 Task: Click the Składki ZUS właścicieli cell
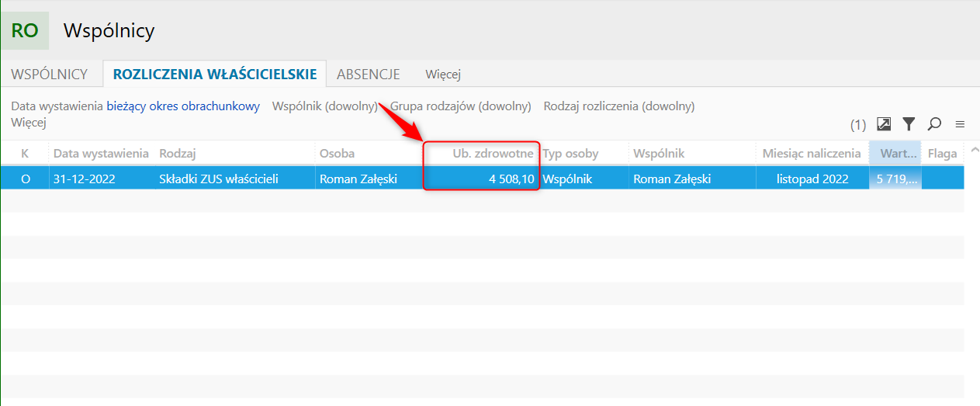pyautogui.click(x=235, y=179)
